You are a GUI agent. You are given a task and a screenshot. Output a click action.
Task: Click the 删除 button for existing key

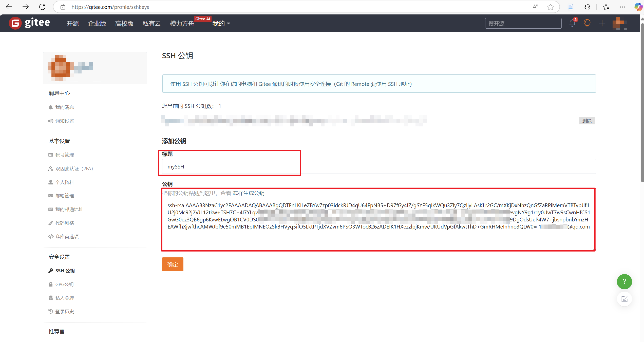586,121
